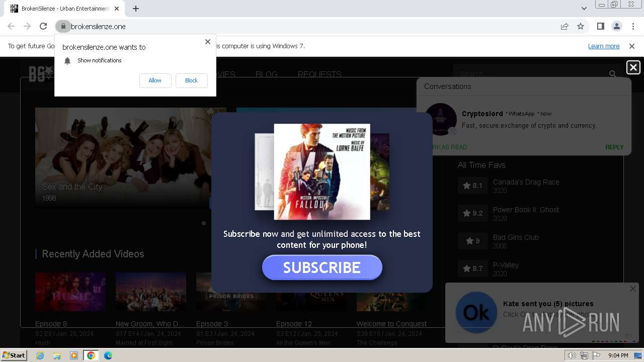The height and width of the screenshot is (362, 644).
Task: Switch to Chrome in the taskbar
Action: point(91,355)
